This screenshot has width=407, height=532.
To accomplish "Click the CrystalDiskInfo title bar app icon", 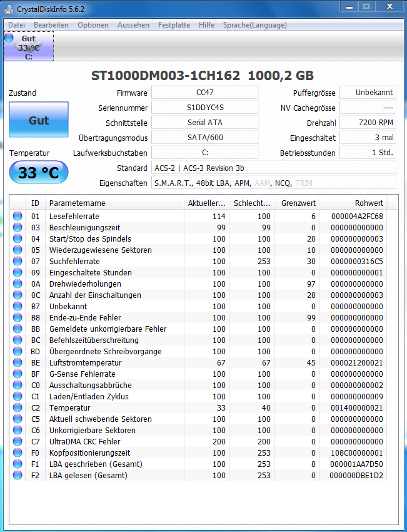I will tap(9, 9).
